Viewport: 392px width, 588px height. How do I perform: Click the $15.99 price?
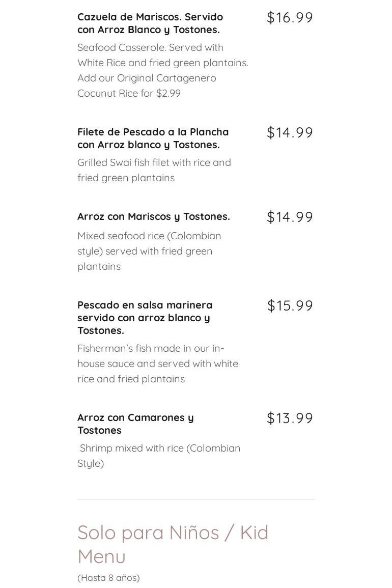290,306
